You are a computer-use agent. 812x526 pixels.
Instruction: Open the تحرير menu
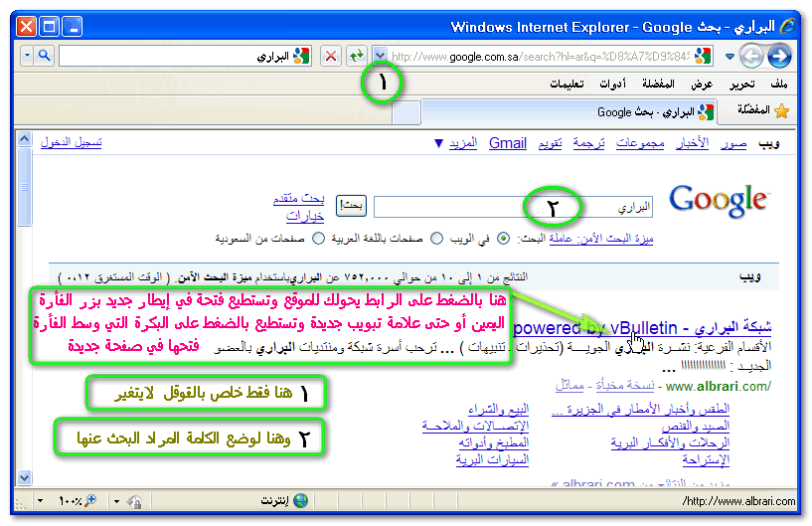[742, 84]
